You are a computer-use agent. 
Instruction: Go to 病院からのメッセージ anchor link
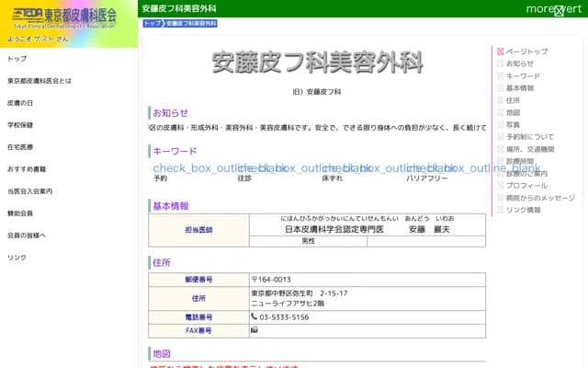pos(540,197)
